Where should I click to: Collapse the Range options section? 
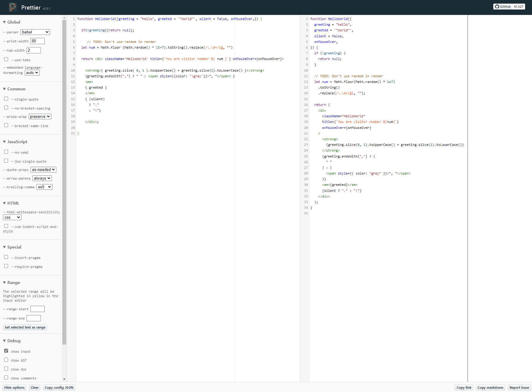pyautogui.click(x=11, y=283)
